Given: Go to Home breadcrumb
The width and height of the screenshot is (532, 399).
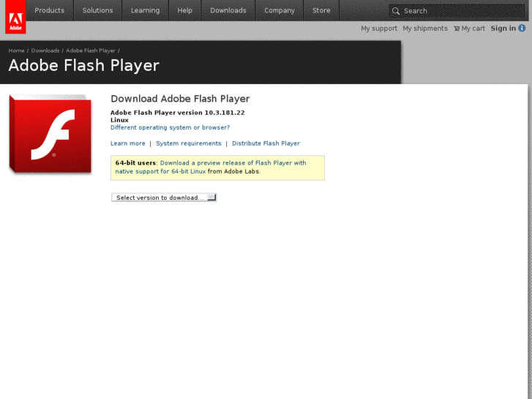Looking at the screenshot, I should [16, 51].
